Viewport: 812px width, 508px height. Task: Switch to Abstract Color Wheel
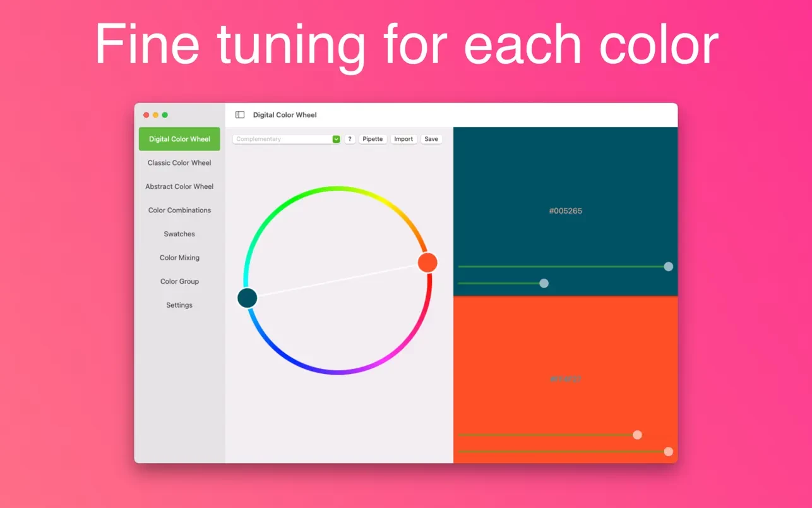[179, 186]
